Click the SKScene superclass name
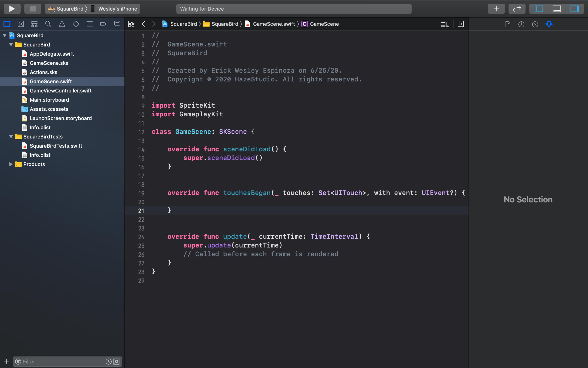This screenshot has width=588, height=368. [233, 132]
